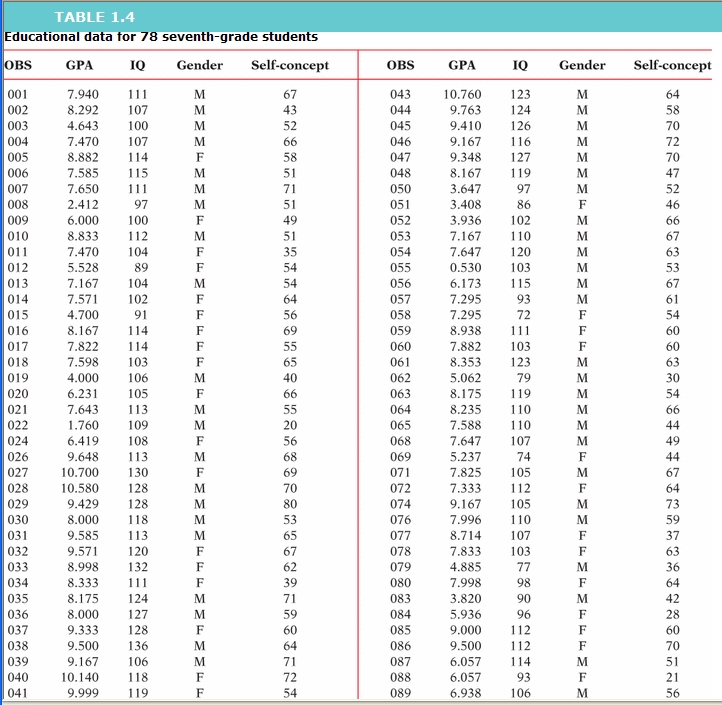Select the left table's GPA column header
Viewport: 722px width, 705px height.
click(80, 66)
